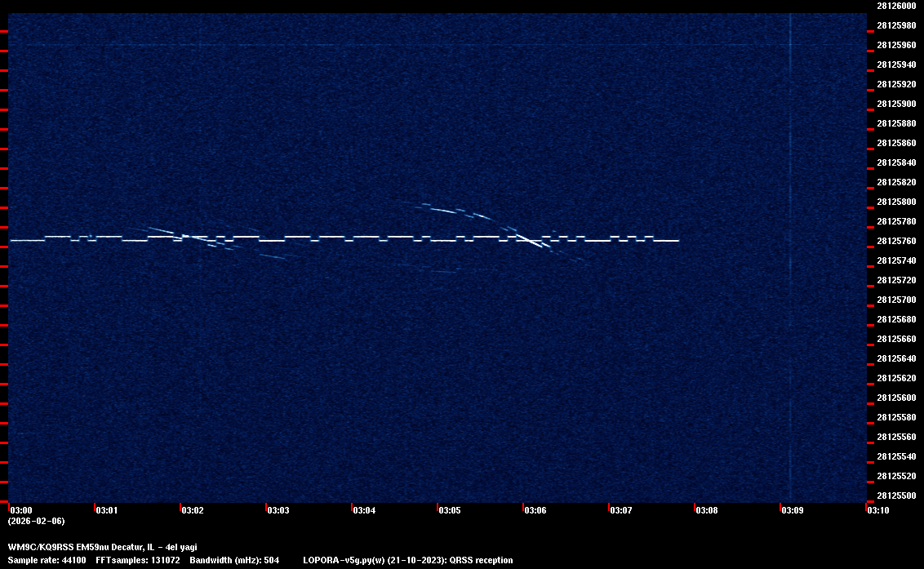The width and height of the screenshot is (924, 569).
Task: Click the 28126000 frequency label
Action: click(x=895, y=6)
